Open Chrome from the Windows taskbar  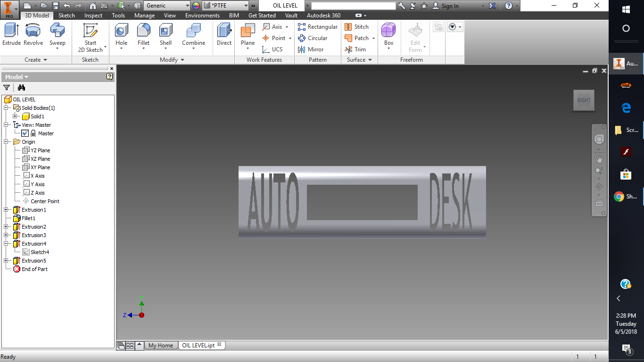point(619,197)
